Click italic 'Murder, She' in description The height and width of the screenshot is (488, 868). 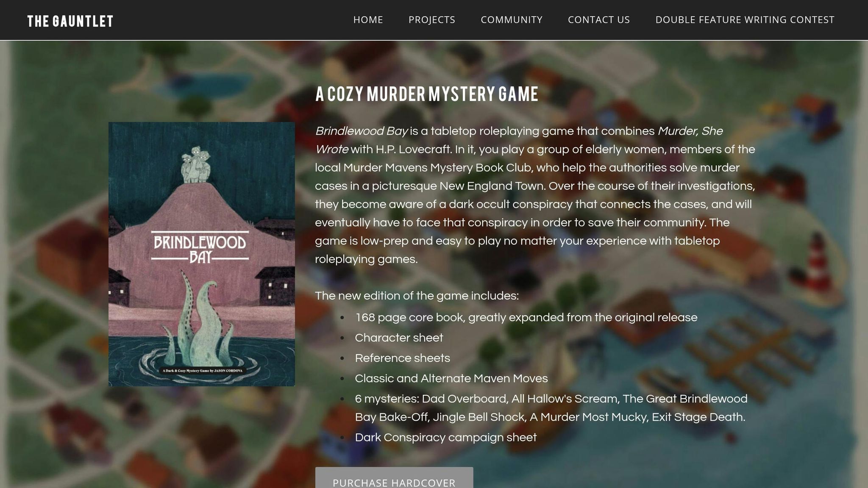click(x=690, y=131)
